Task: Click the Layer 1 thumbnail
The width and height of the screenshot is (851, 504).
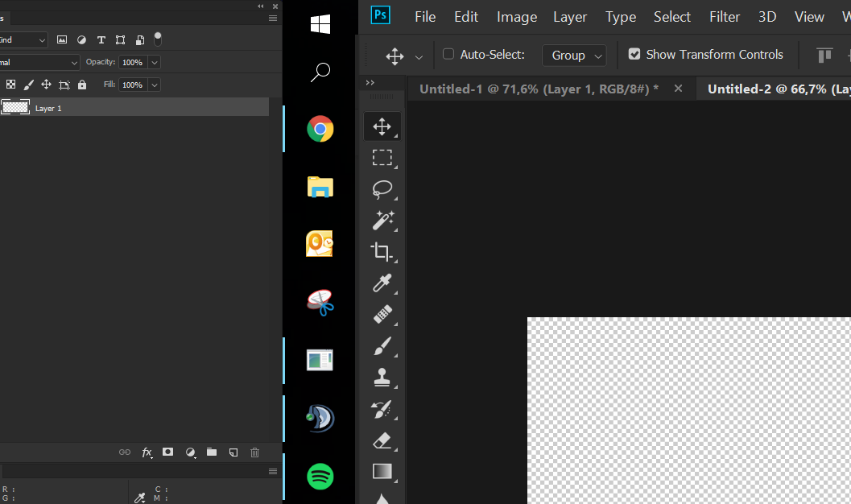Action: [15, 107]
